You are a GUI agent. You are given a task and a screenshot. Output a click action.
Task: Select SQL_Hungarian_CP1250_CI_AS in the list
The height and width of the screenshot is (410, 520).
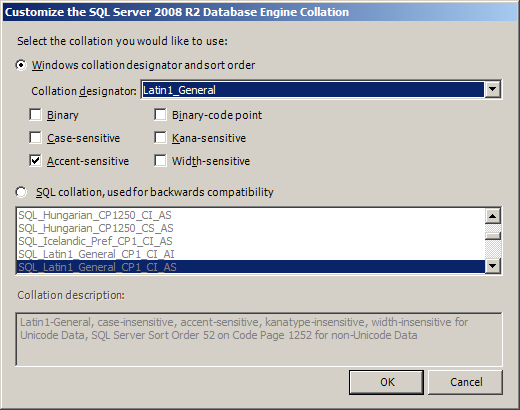coord(251,215)
